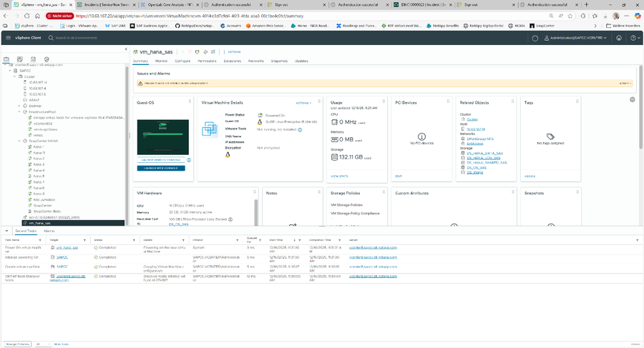Open the Monitor tab
644x348 pixels.
coord(162,61)
